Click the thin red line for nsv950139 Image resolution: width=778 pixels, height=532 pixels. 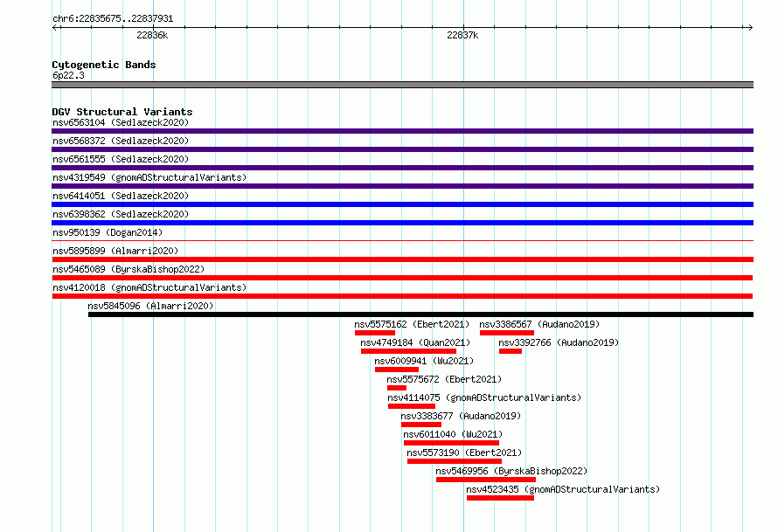(x=402, y=241)
